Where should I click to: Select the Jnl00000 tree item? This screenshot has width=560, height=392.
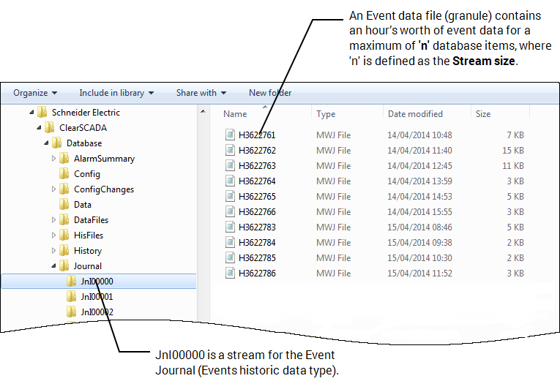pos(97,282)
